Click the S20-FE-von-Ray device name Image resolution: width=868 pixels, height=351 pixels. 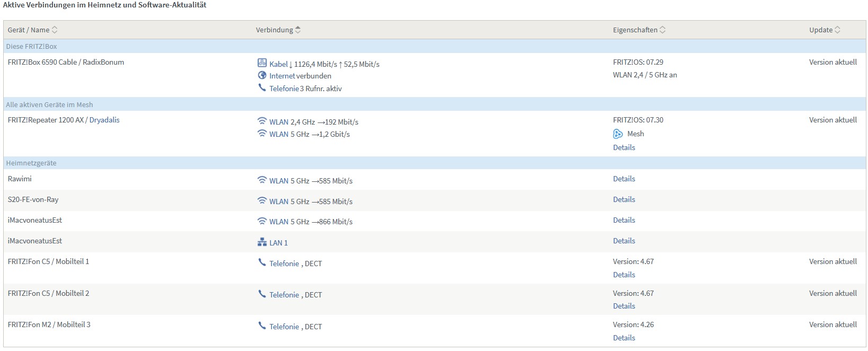point(33,199)
